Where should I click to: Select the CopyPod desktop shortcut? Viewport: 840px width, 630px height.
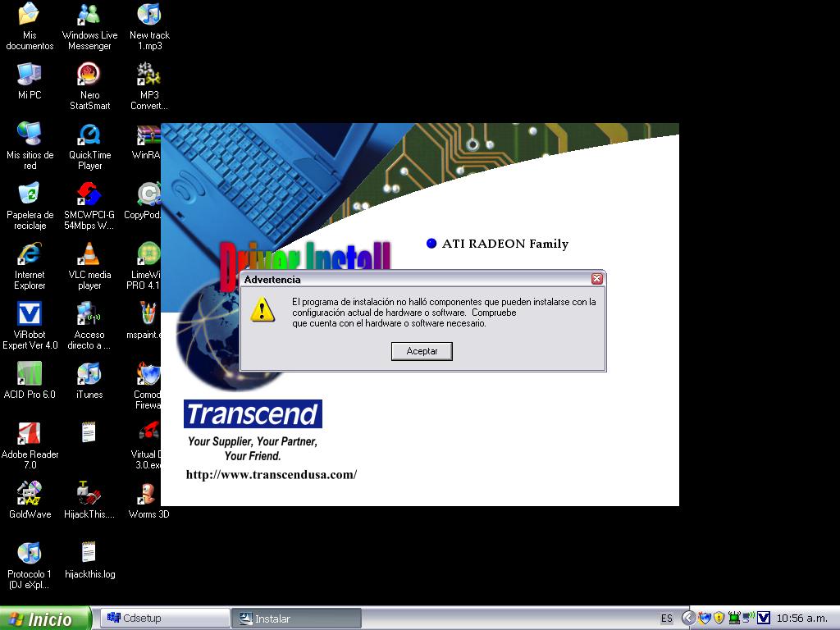143,202
